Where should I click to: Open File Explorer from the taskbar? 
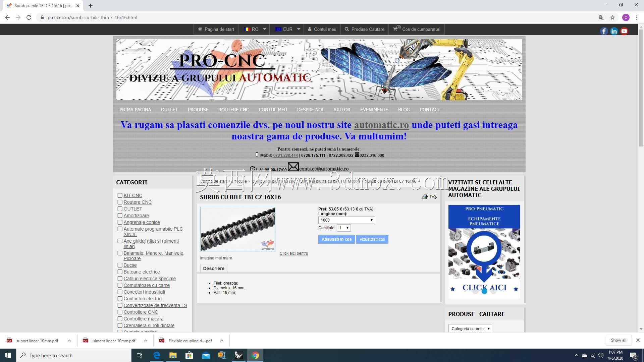(173, 355)
